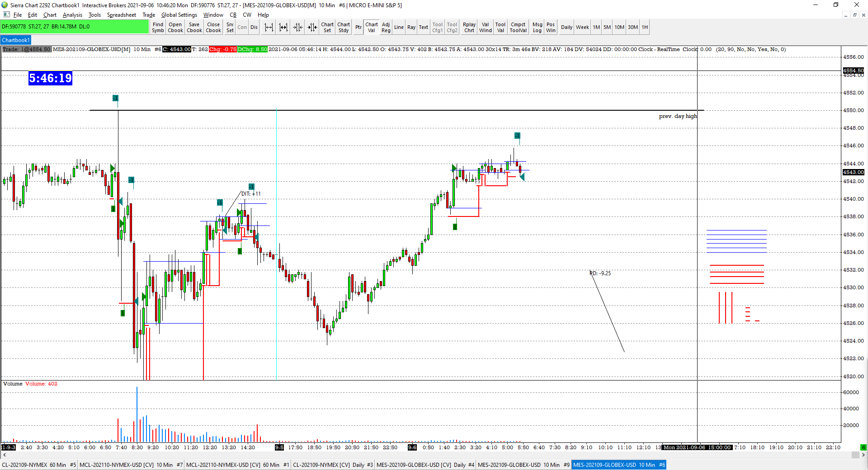This screenshot has height=470, width=868.
Task: Click the Sierra Chart title bar icon
Action: point(5,5)
